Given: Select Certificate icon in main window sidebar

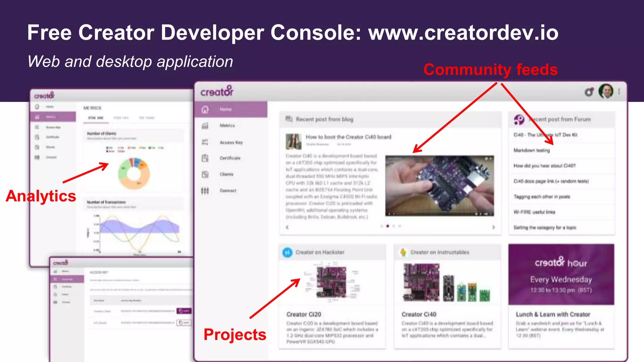Looking at the screenshot, I should click(205, 158).
